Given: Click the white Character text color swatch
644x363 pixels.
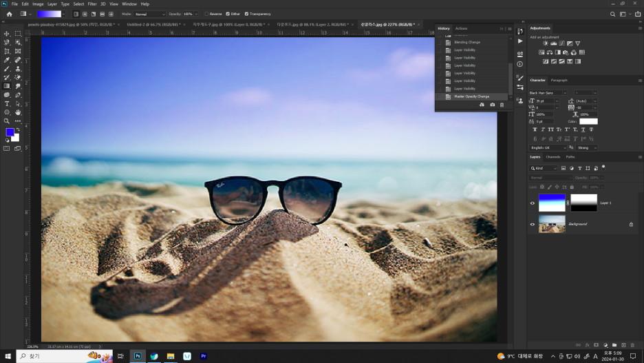Looking at the screenshot, I should 588,121.
